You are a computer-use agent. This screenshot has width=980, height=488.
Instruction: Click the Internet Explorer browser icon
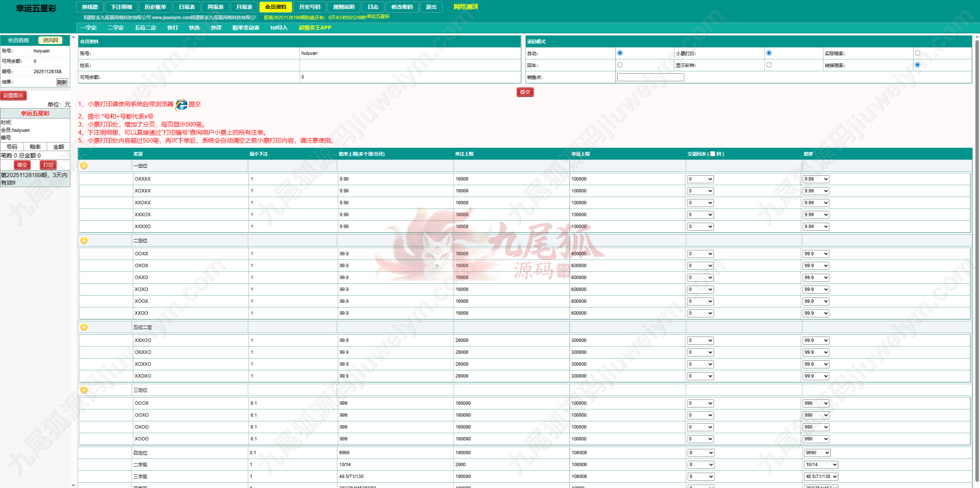(182, 104)
